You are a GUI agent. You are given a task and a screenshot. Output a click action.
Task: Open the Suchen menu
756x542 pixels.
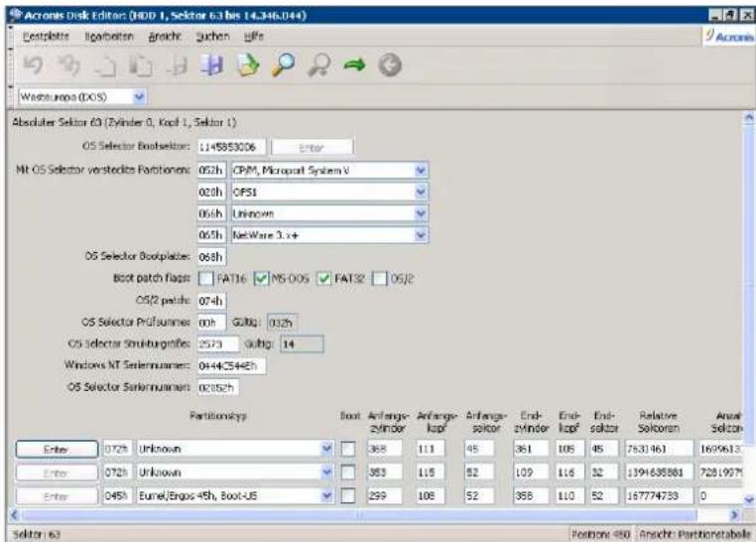coord(212,36)
